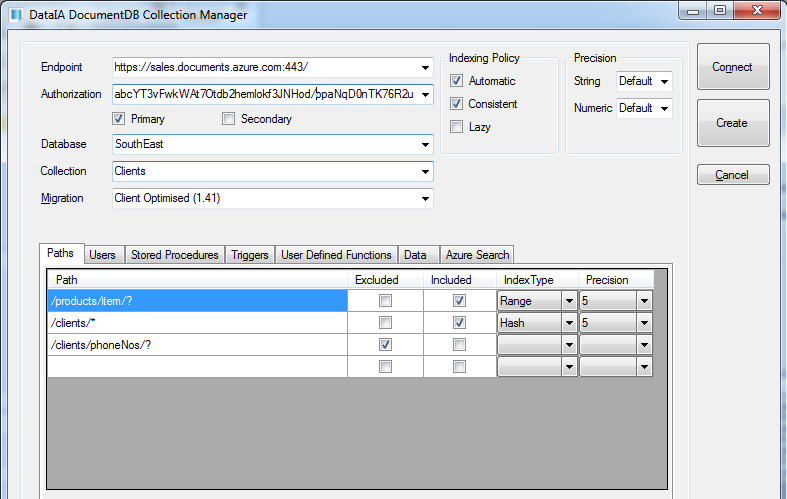Image resolution: width=787 pixels, height=499 pixels.
Task: Check Included in the empty last row
Action: pos(459,367)
